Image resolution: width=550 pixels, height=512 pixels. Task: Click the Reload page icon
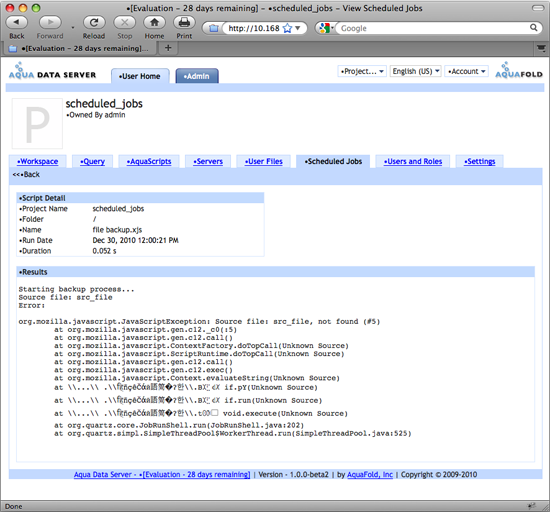(94, 23)
